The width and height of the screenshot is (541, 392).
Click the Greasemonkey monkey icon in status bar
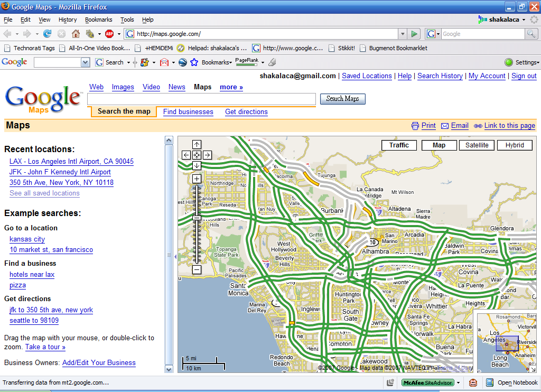(x=473, y=382)
